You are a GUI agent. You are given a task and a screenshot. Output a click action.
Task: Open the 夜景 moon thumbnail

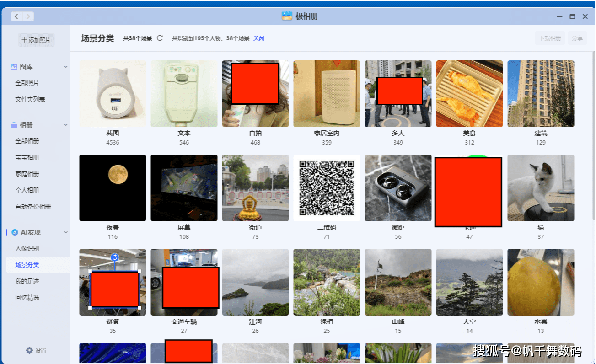[113, 188]
